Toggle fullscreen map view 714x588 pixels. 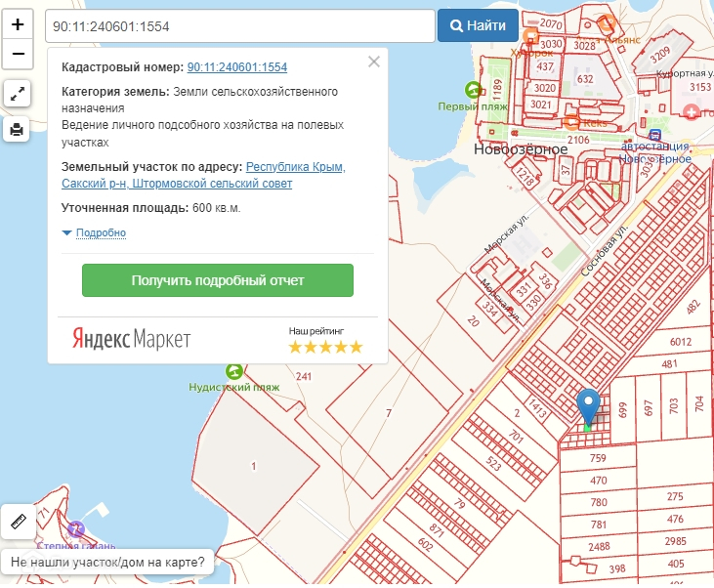[x=17, y=94]
